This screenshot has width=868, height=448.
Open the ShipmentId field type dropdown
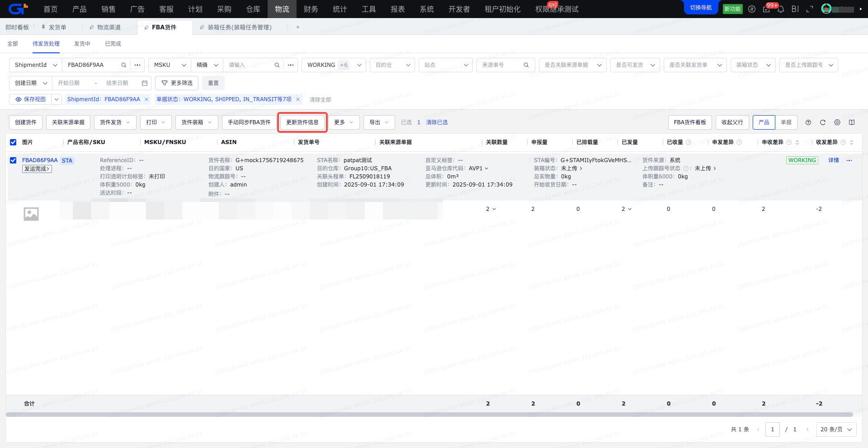pyautogui.click(x=36, y=65)
